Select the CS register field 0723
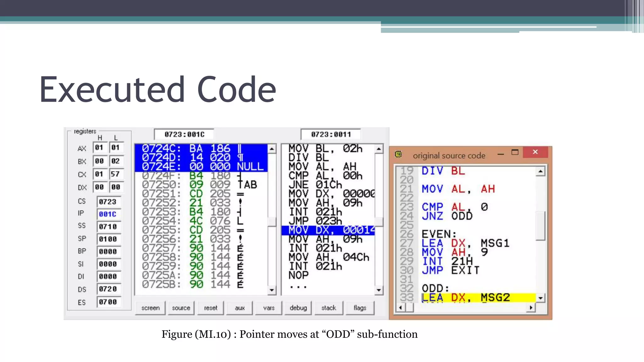Screen dimensions: 644x362 pyautogui.click(x=109, y=202)
